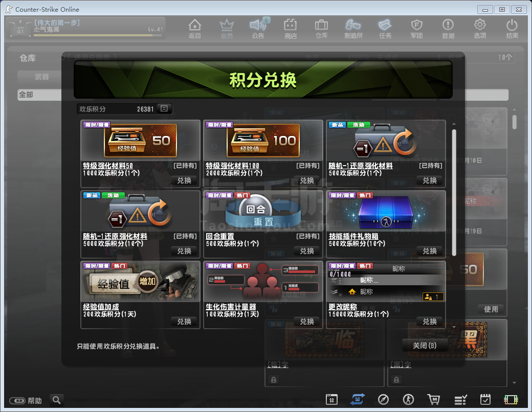Click 兑换 for 回合重置
This screenshot has width=532, height=412.
pyautogui.click(x=307, y=251)
